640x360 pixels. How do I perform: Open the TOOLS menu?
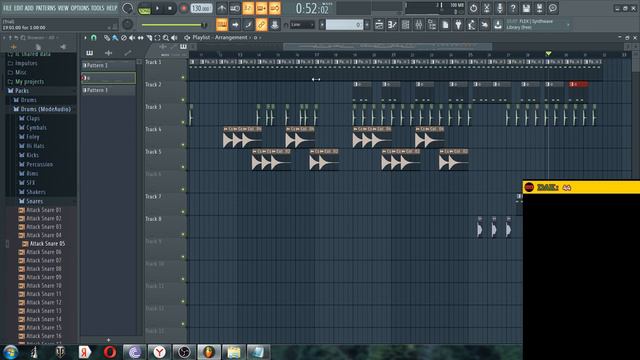click(x=98, y=8)
